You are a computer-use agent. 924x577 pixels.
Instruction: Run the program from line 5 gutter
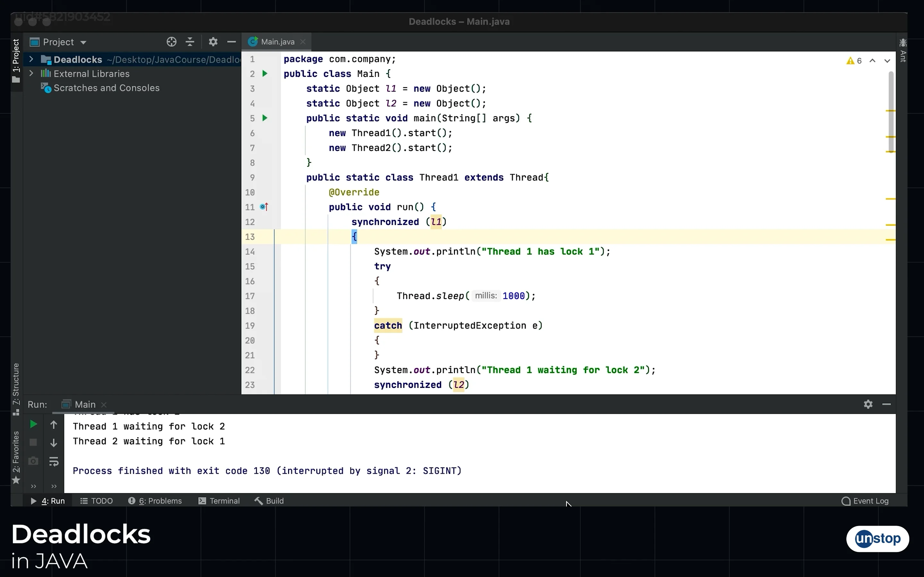(265, 118)
